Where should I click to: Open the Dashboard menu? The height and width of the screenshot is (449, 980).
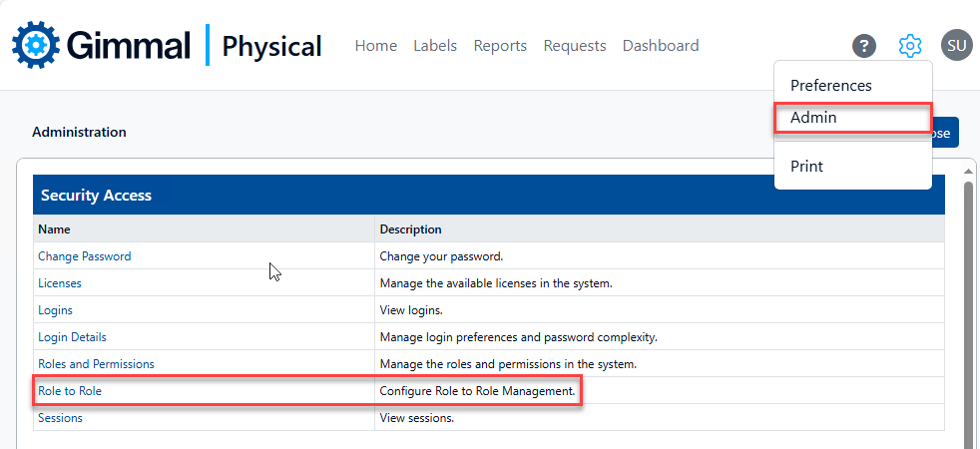[661, 46]
